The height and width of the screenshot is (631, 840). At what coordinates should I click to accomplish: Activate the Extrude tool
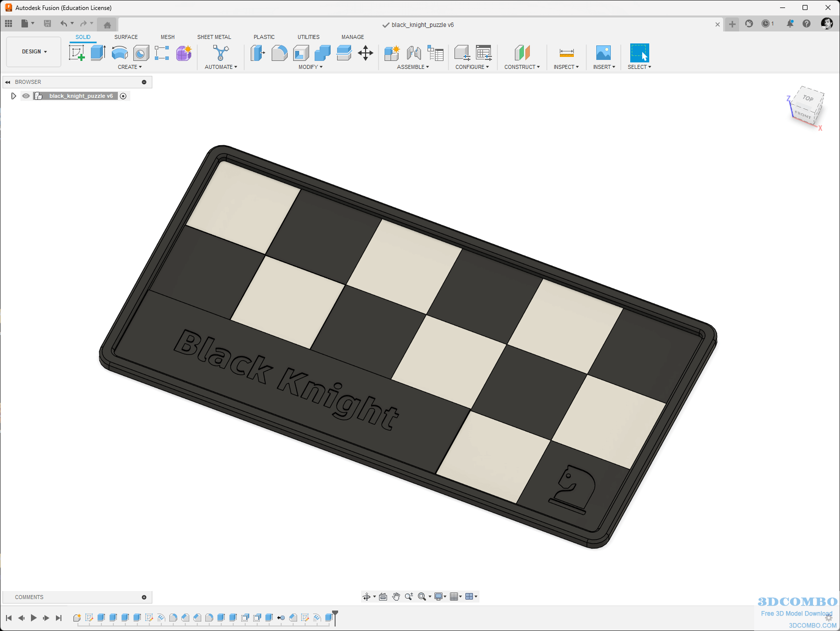click(x=97, y=52)
